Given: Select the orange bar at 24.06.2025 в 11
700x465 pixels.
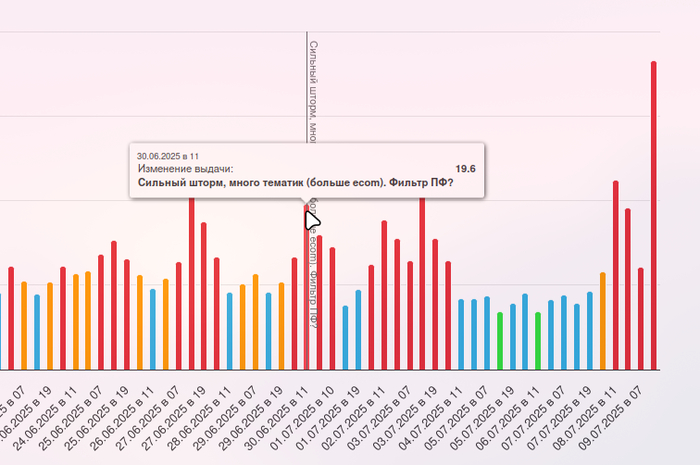Looking at the screenshot, I should [x=75, y=322].
